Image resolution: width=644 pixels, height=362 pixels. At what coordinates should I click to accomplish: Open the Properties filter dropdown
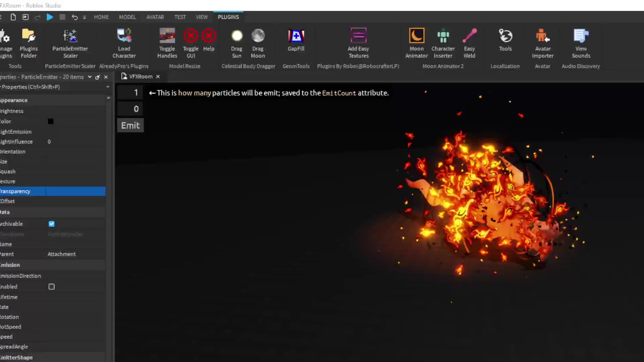tap(108, 87)
